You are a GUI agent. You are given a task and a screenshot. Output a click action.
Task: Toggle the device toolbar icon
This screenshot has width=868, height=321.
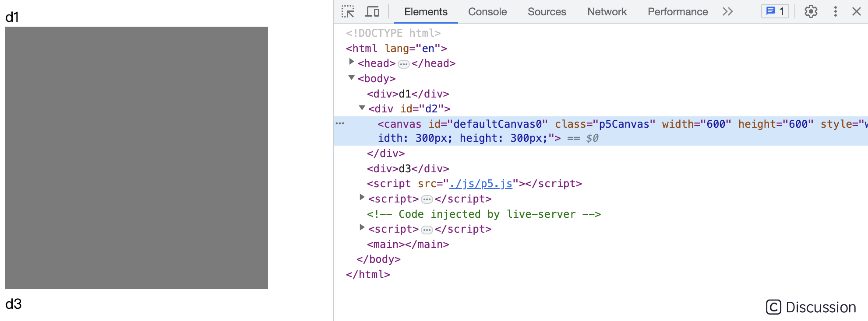click(372, 12)
